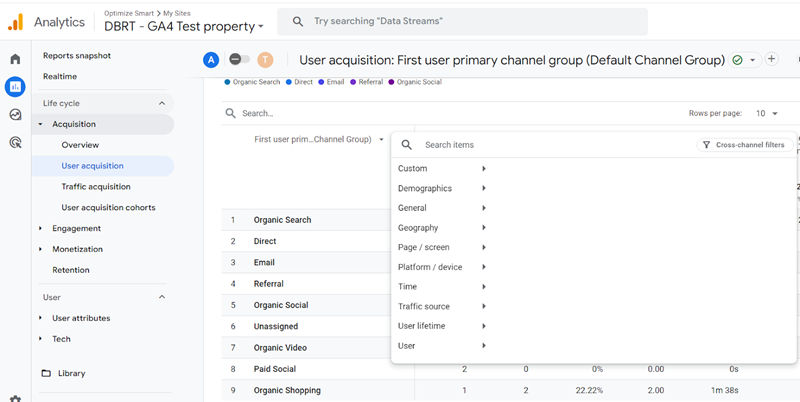Collapse the Life cycle section chevron
Image resolution: width=800 pixels, height=402 pixels.
[x=162, y=103]
